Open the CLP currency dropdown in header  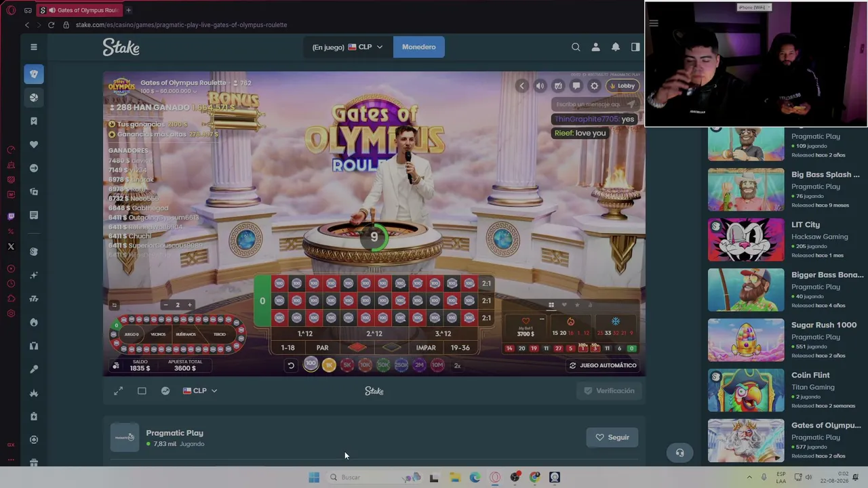(366, 47)
